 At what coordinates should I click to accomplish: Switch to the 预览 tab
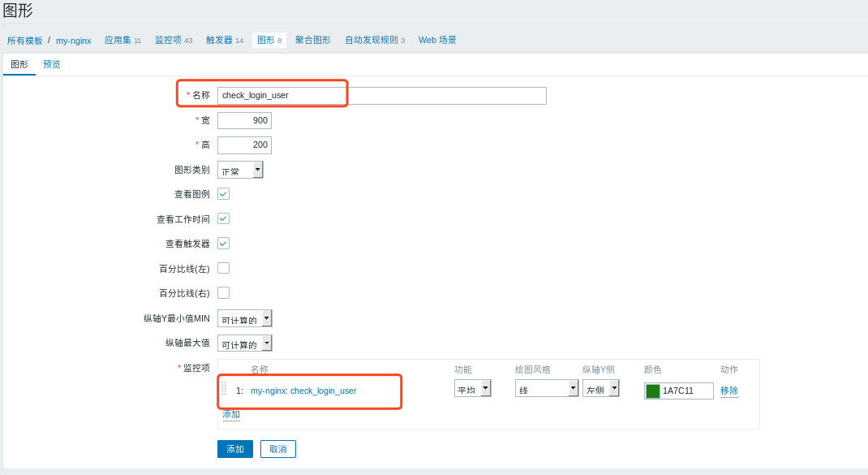tap(51, 63)
